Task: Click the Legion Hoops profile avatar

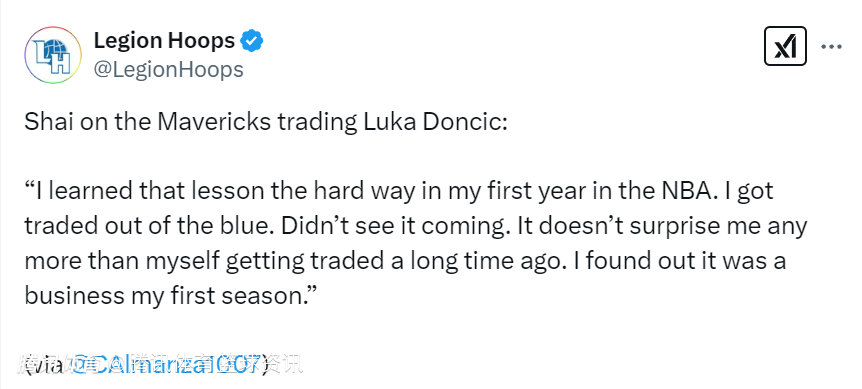Action: [53, 55]
